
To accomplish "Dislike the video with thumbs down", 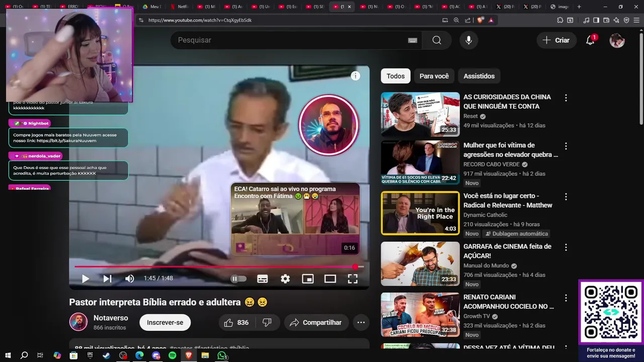I will coord(267,322).
